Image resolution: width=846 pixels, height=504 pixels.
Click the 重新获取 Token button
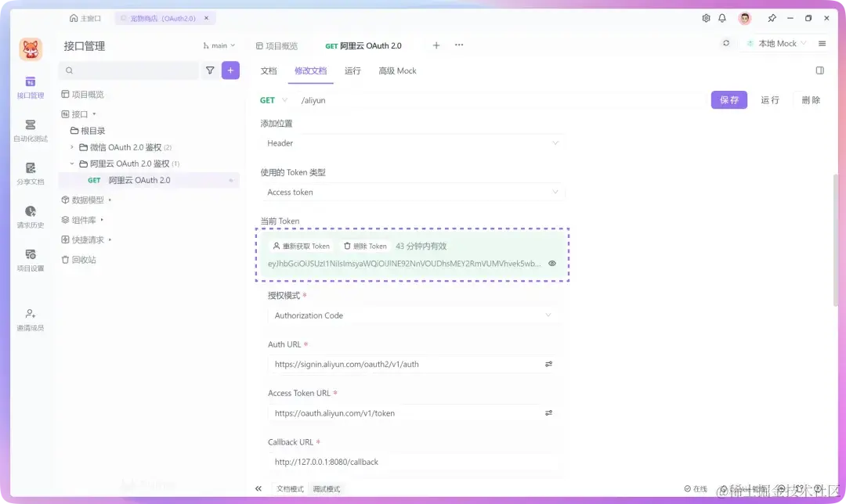302,244
